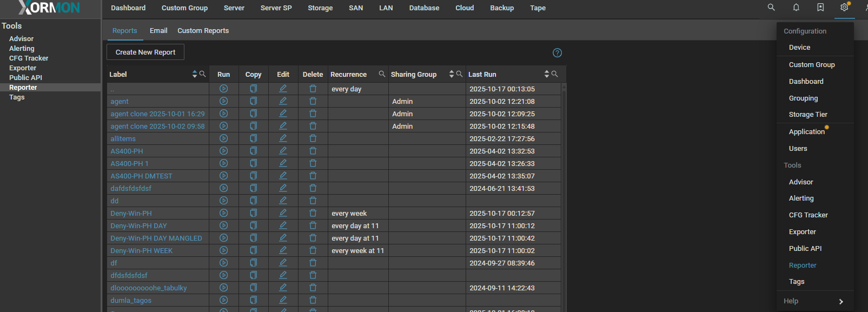Click the settings gear icon

click(x=844, y=8)
